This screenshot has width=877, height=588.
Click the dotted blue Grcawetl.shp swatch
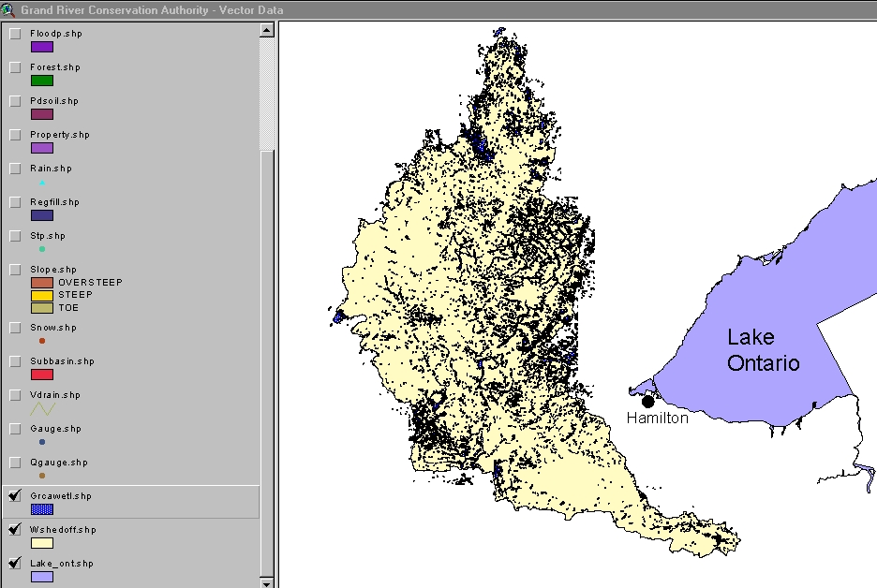(42, 509)
